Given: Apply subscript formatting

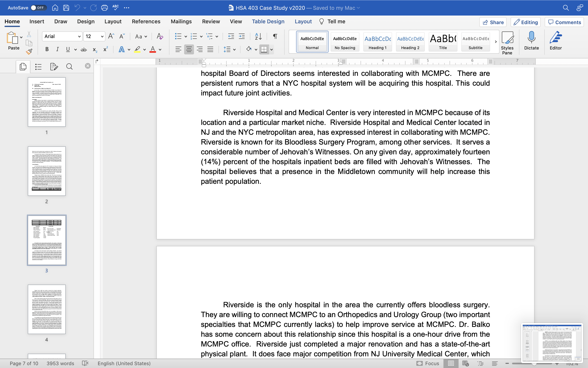Looking at the screenshot, I should tap(95, 50).
